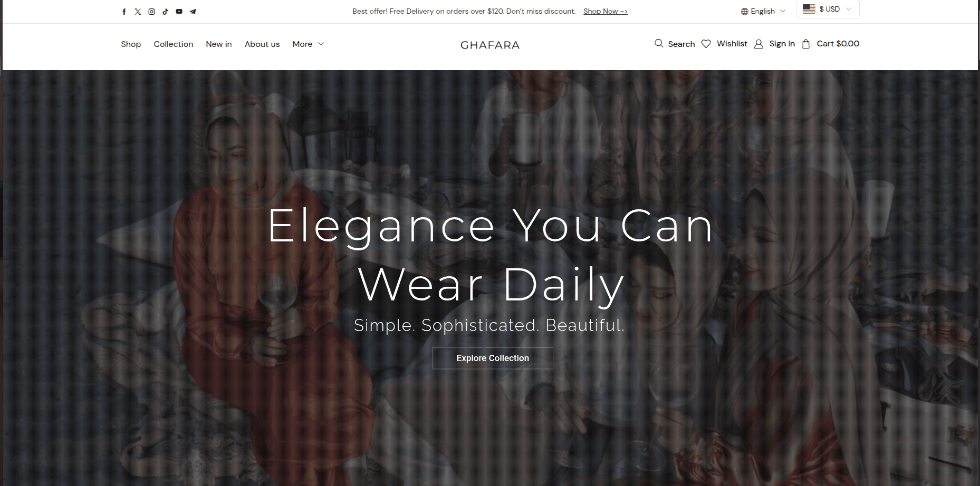Open the Collection menu item
The height and width of the screenshot is (486, 980).
[x=174, y=44]
